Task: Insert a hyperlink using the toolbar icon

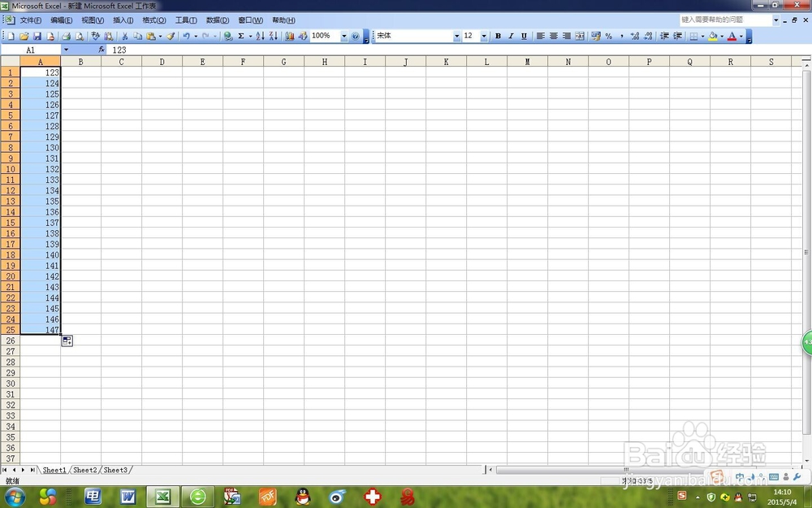Action: pyautogui.click(x=229, y=36)
